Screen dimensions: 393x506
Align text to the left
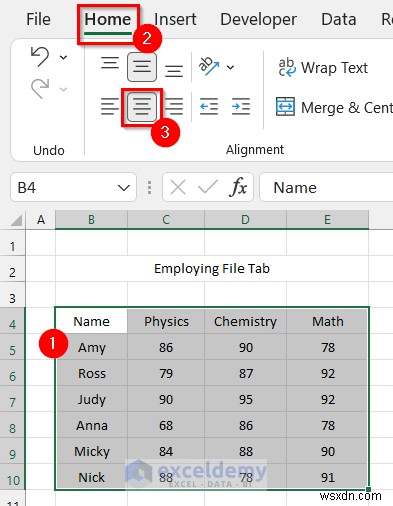pos(110,107)
